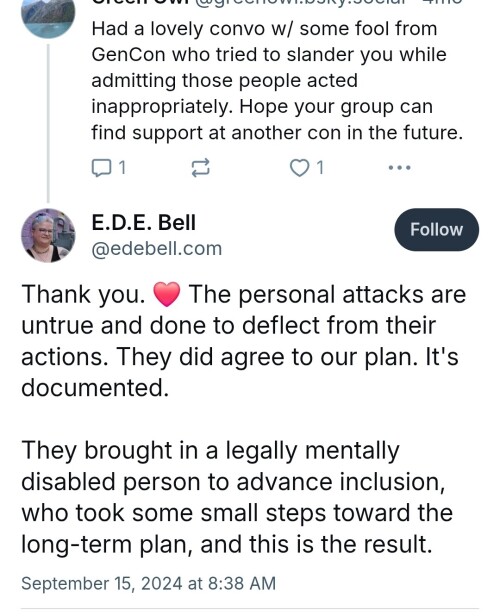The height and width of the screenshot is (616, 500).
Task: Select the paragraph starting "They brought in"
Action: tap(237, 497)
